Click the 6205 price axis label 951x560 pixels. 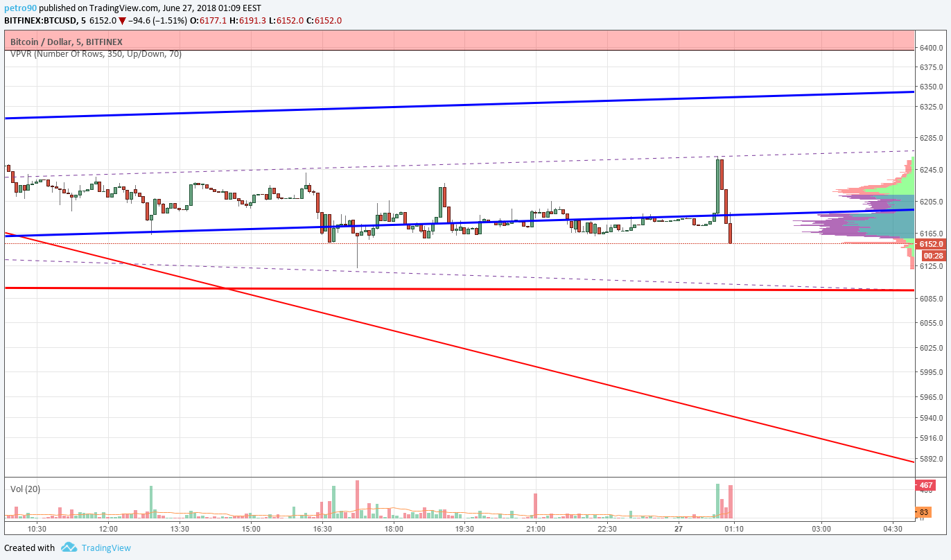(932, 202)
